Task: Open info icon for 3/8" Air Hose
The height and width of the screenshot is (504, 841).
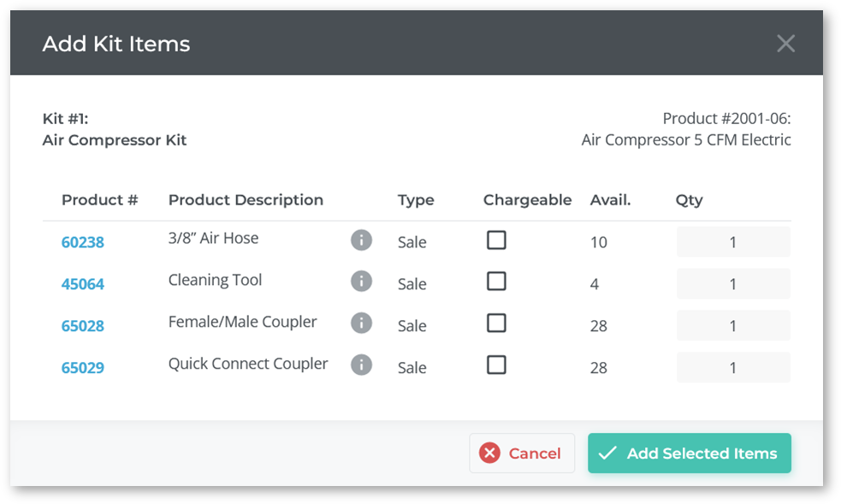Action: [362, 240]
